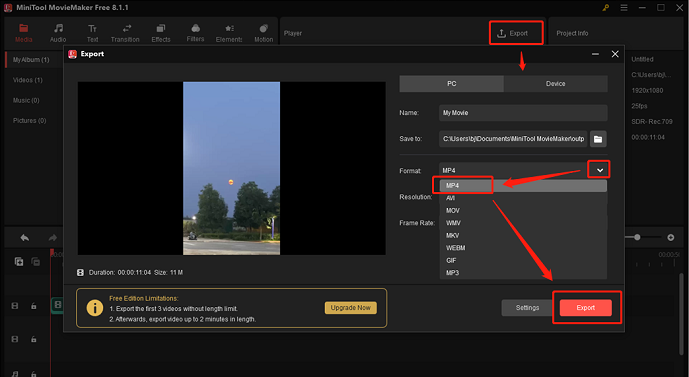Click the '25fps' project info value
Image resolution: width=689 pixels, height=377 pixels.
639,106
